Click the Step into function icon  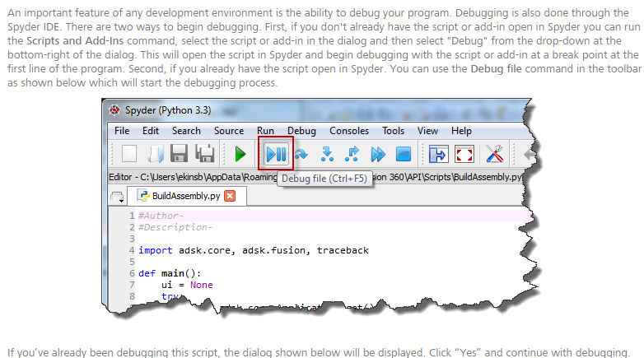pos(327,155)
